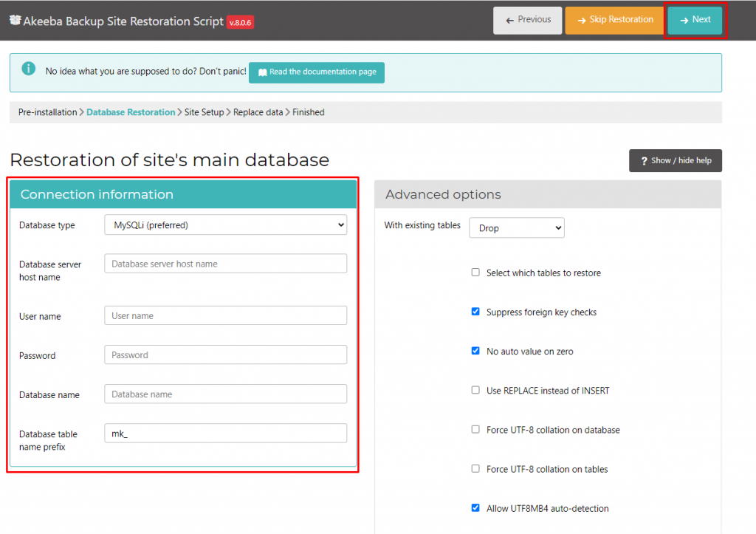Enable Select which tables to restore
The height and width of the screenshot is (534, 756).
[x=475, y=273]
